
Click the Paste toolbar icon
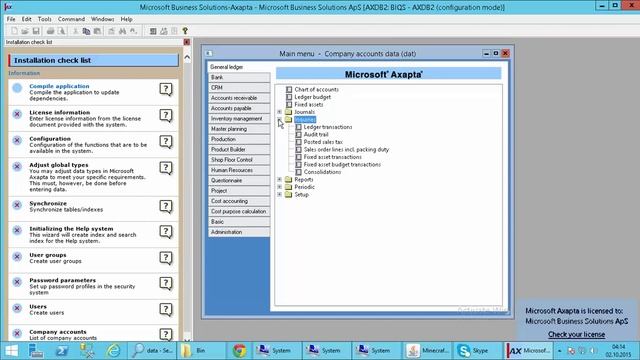pyautogui.click(x=97, y=31)
